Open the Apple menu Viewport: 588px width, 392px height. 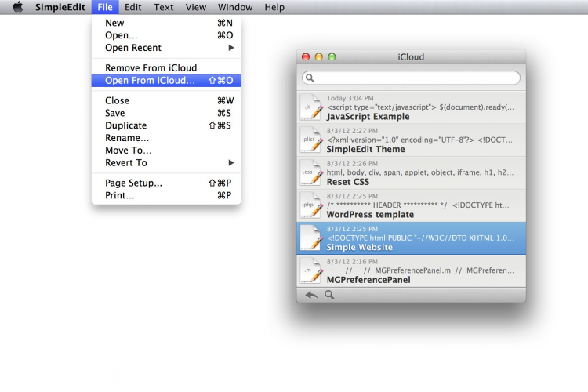click(17, 7)
